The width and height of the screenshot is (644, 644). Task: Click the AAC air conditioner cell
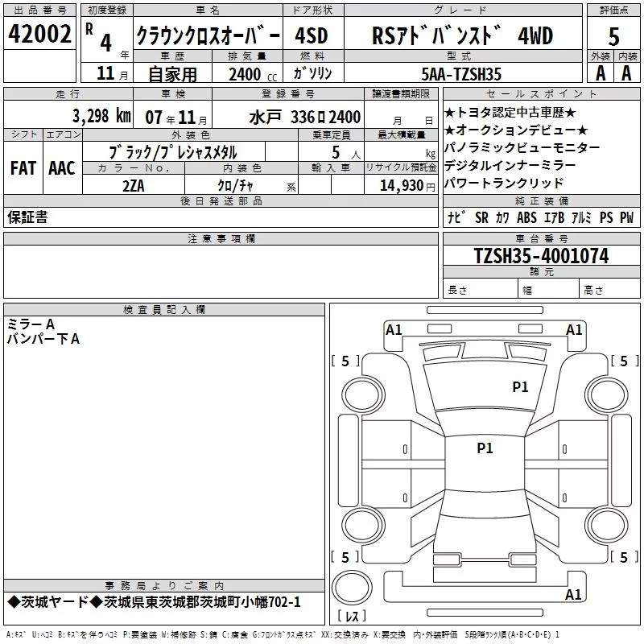(61, 167)
